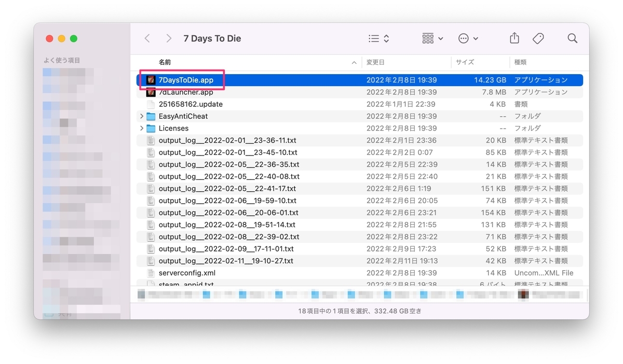Image resolution: width=623 pixels, height=364 pixels.
Task: Sort by the 名前 column header
Action: [165, 62]
